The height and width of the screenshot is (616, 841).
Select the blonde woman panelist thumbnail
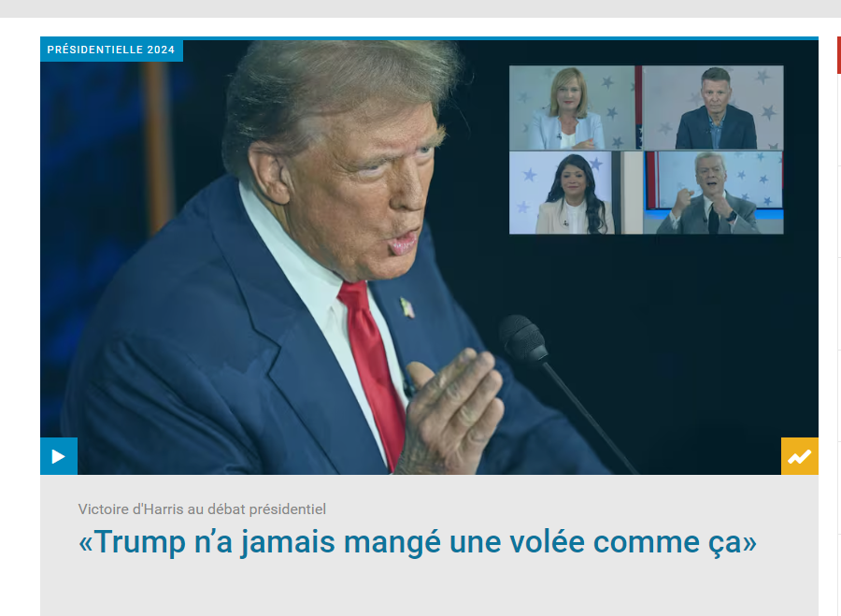point(572,107)
